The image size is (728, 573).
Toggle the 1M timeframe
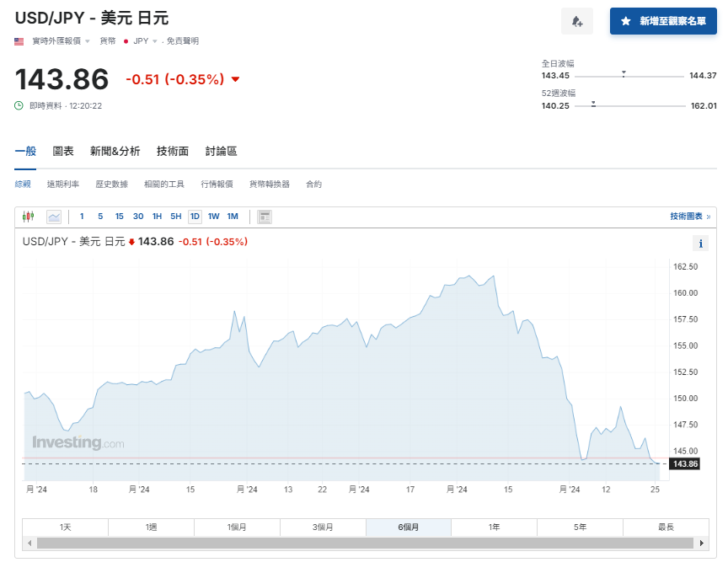(234, 217)
